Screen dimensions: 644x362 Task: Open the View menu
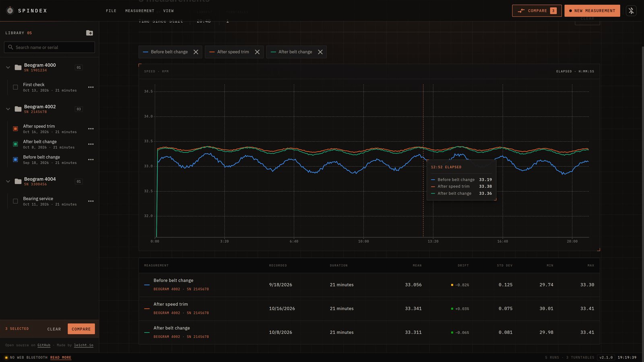tap(169, 11)
